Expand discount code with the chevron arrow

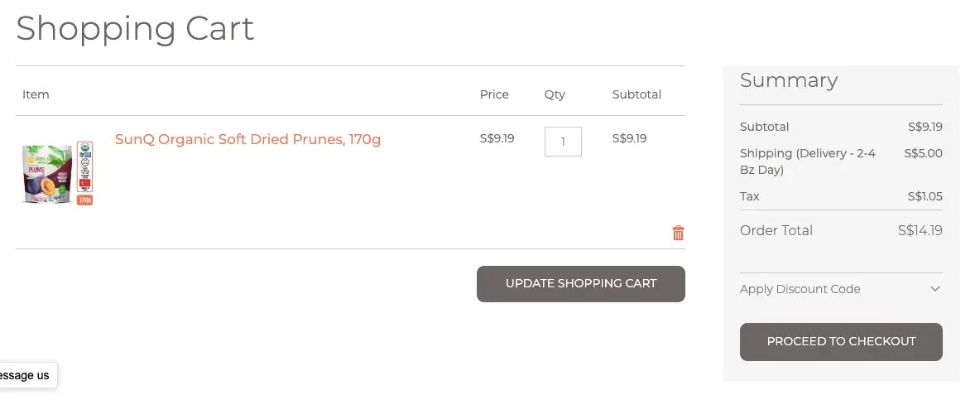935,289
